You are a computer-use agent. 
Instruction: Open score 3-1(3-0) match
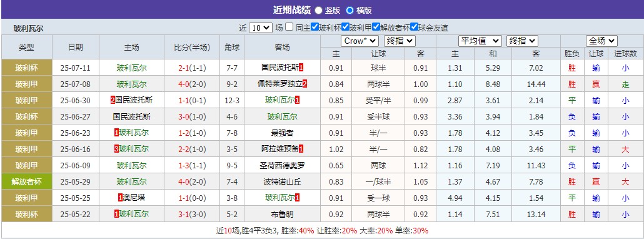click(x=192, y=215)
